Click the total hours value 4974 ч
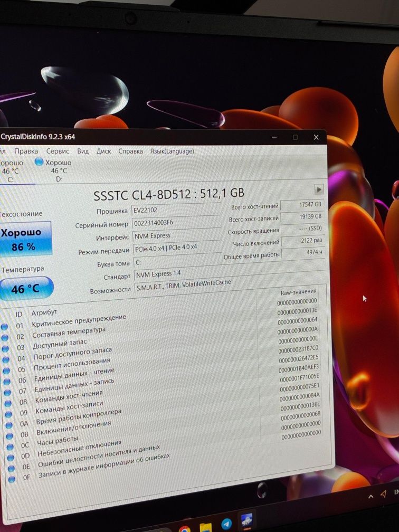 click(303, 253)
